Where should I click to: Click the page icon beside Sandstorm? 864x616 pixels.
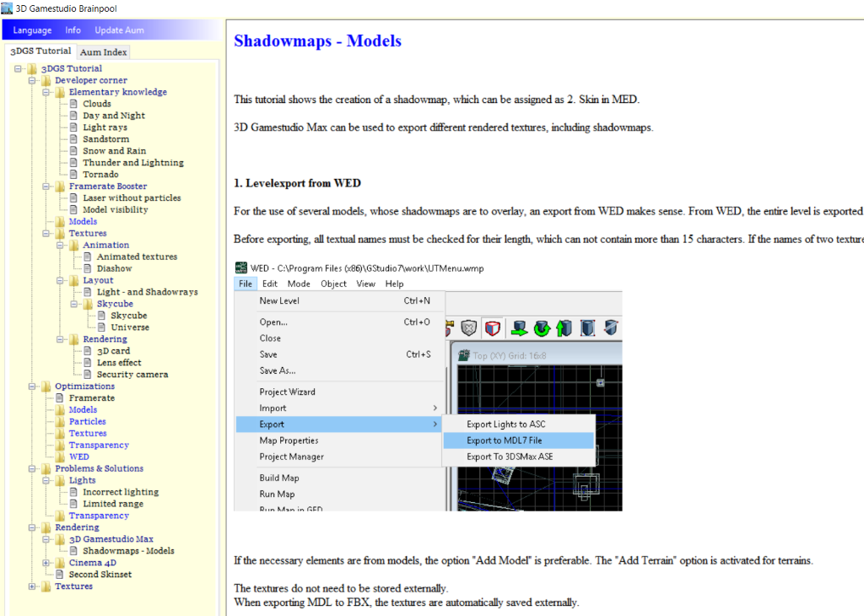73,139
